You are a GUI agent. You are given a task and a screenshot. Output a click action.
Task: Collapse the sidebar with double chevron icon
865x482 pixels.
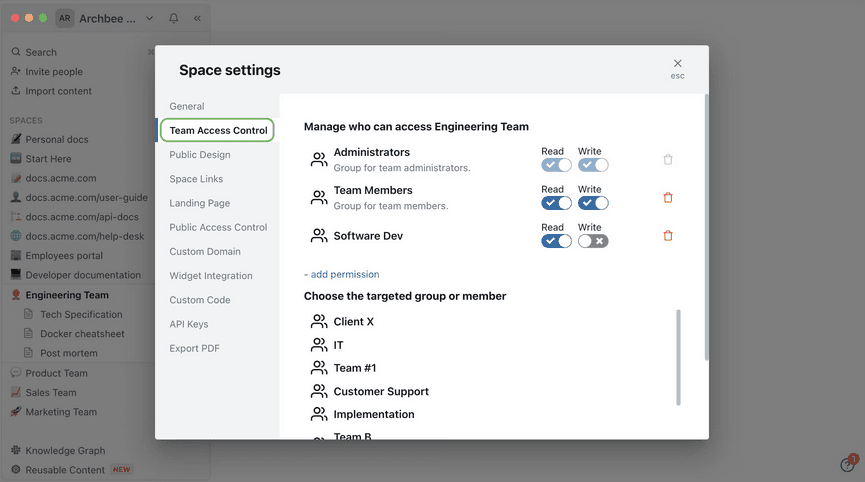[x=197, y=18]
